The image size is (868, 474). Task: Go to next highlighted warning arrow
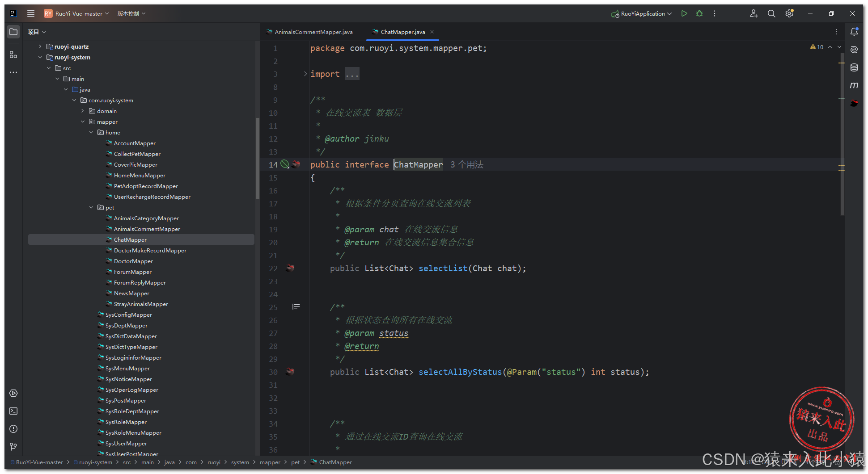click(839, 47)
